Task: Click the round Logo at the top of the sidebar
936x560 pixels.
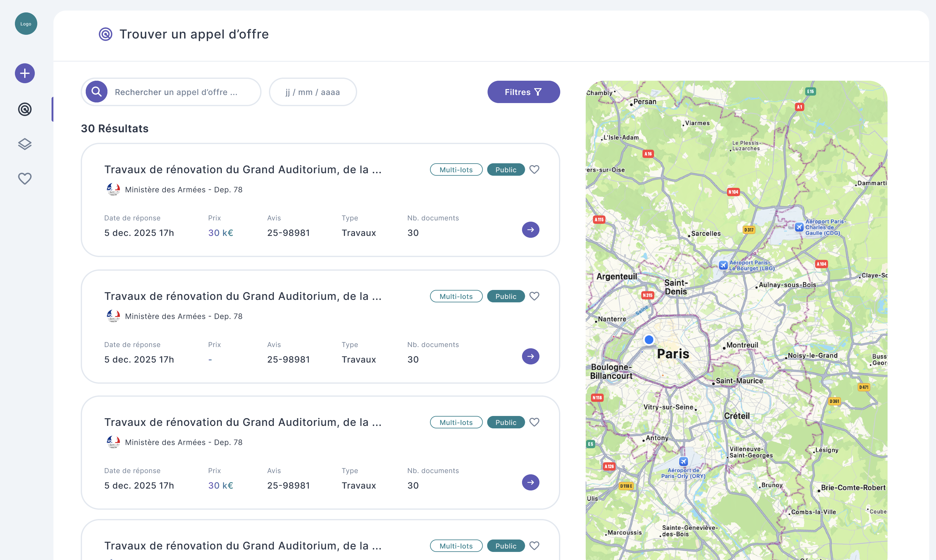Action: tap(26, 24)
